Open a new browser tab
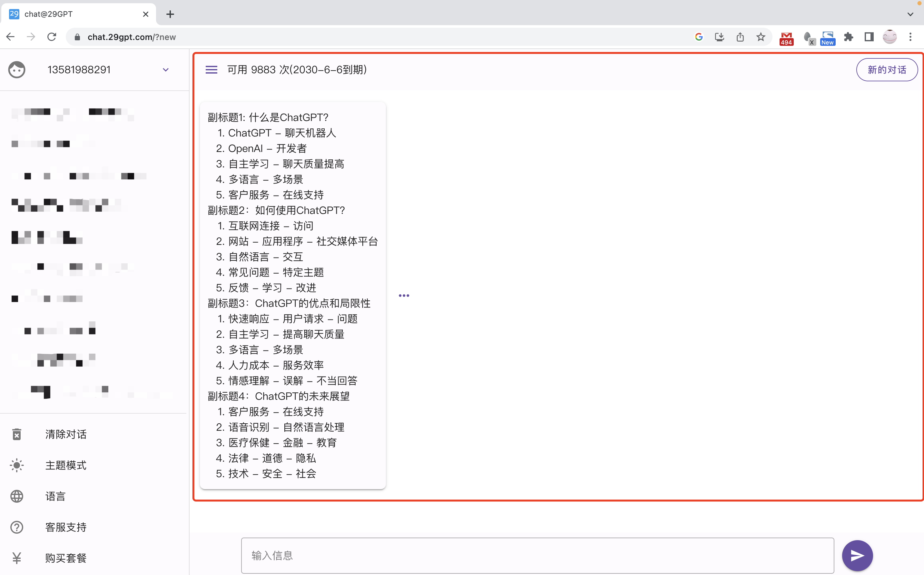Image resolution: width=924 pixels, height=575 pixels. [170, 15]
